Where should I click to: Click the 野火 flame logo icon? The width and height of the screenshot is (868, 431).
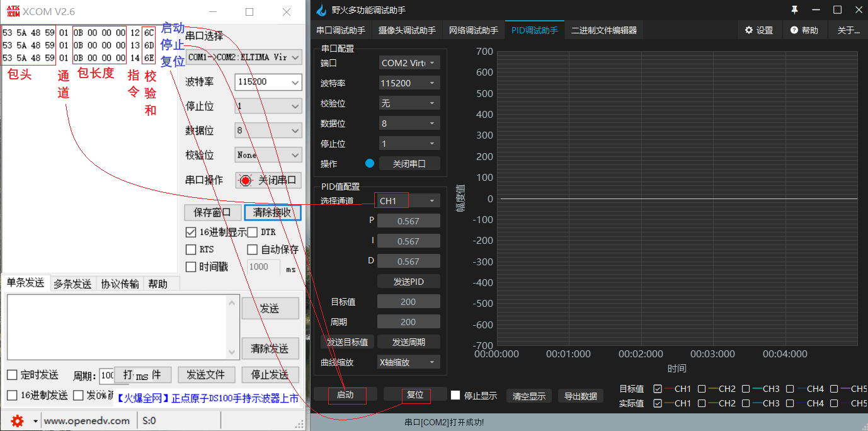[x=321, y=10]
